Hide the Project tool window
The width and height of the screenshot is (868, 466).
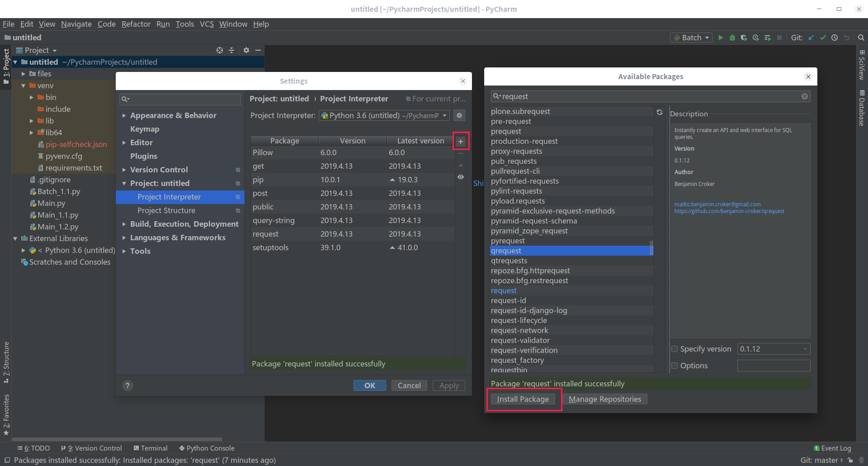coord(258,50)
